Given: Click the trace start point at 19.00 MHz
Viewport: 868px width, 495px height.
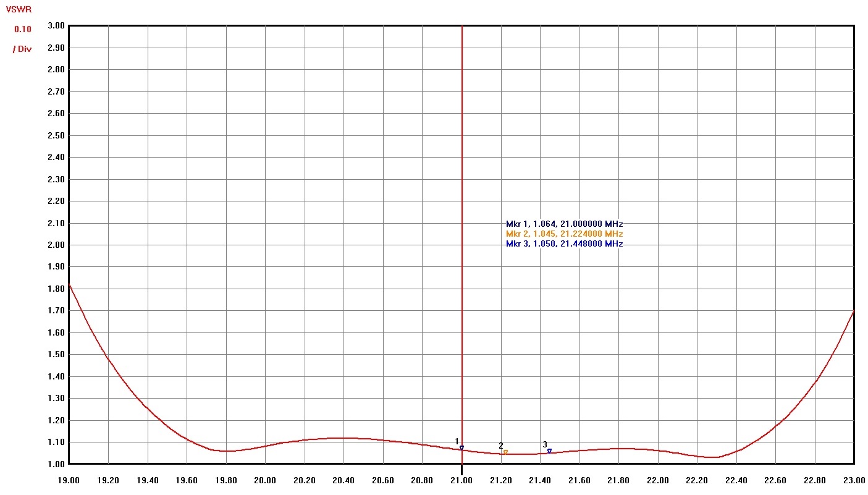Looking at the screenshot, I should click(x=69, y=285).
